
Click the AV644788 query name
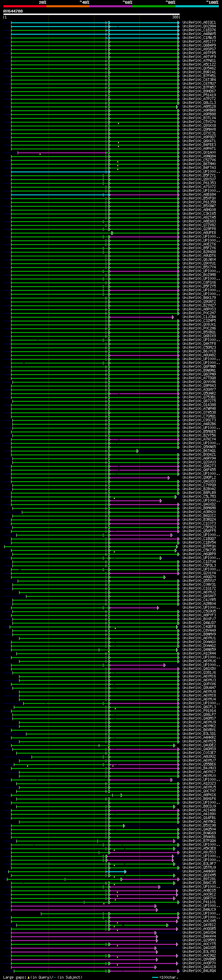click(13, 11)
